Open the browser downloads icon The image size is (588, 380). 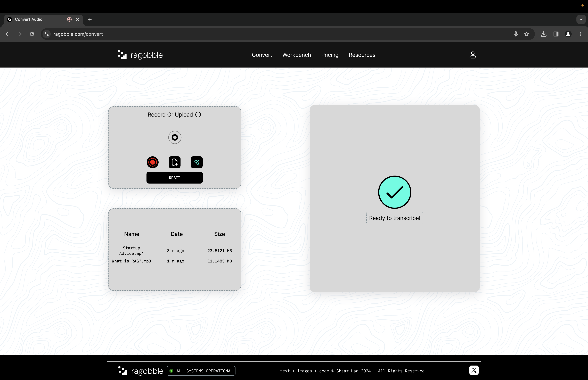point(544,34)
